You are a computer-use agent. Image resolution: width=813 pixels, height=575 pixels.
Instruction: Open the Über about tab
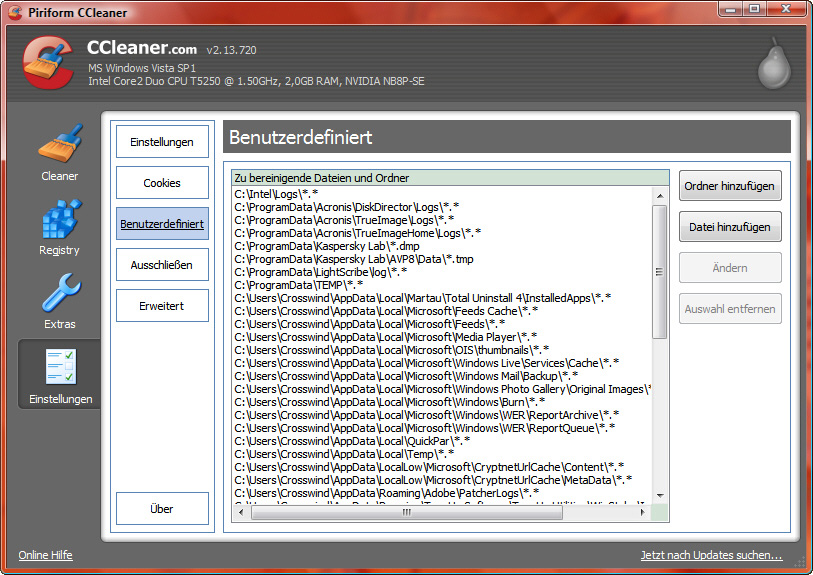tap(162, 509)
